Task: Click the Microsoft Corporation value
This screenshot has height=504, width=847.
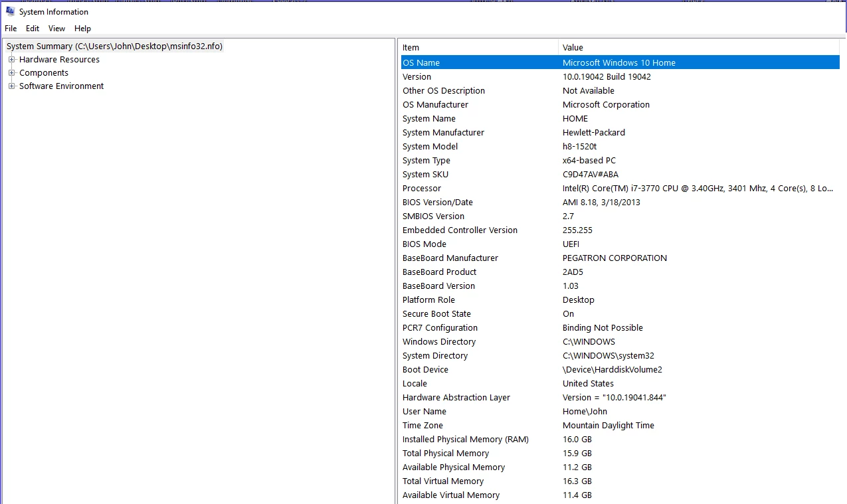Action: click(606, 104)
